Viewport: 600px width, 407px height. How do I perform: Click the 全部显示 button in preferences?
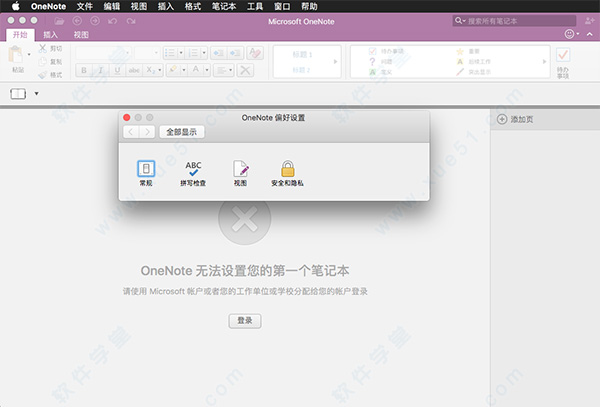(x=182, y=132)
